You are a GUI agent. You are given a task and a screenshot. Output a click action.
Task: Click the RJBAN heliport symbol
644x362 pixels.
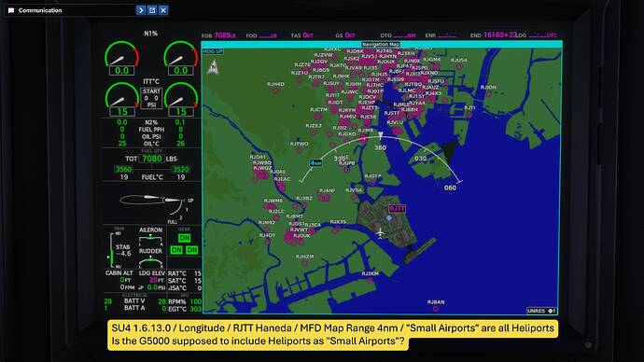point(436,309)
